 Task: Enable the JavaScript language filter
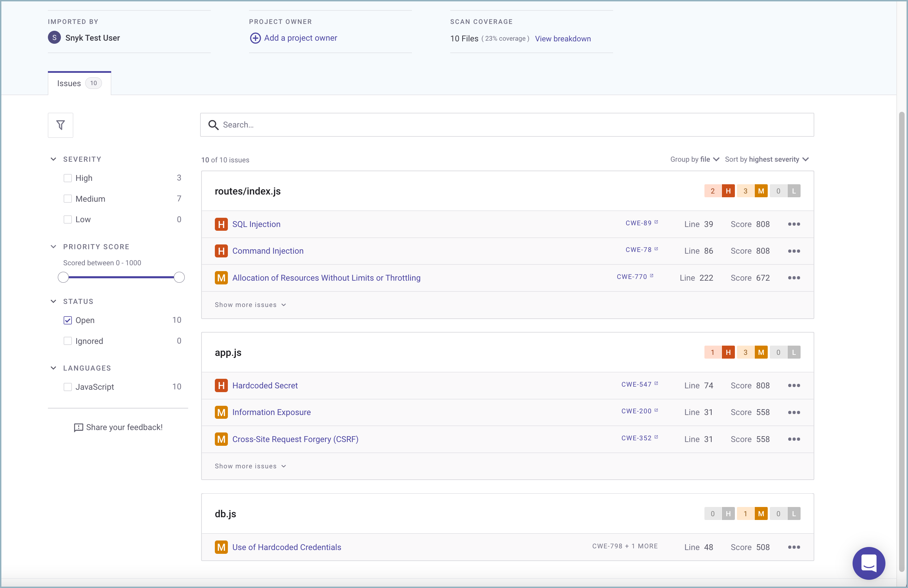pos(67,387)
